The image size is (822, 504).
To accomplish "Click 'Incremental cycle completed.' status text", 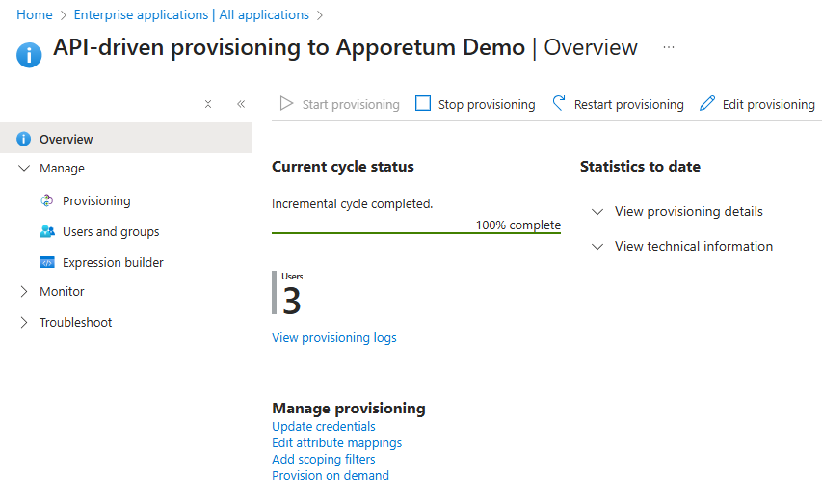I will click(353, 203).
